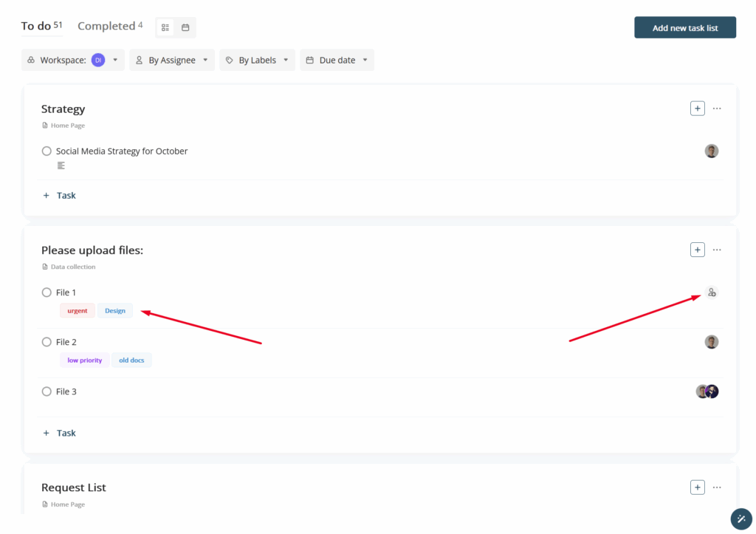Click the magic wand icon at bottom right

point(740,519)
